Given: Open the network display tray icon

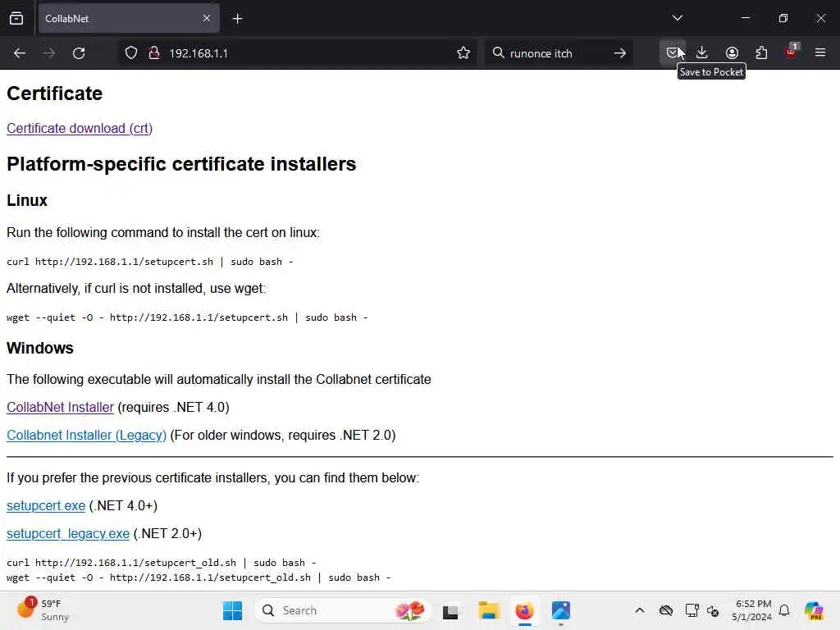Looking at the screenshot, I should [692, 610].
